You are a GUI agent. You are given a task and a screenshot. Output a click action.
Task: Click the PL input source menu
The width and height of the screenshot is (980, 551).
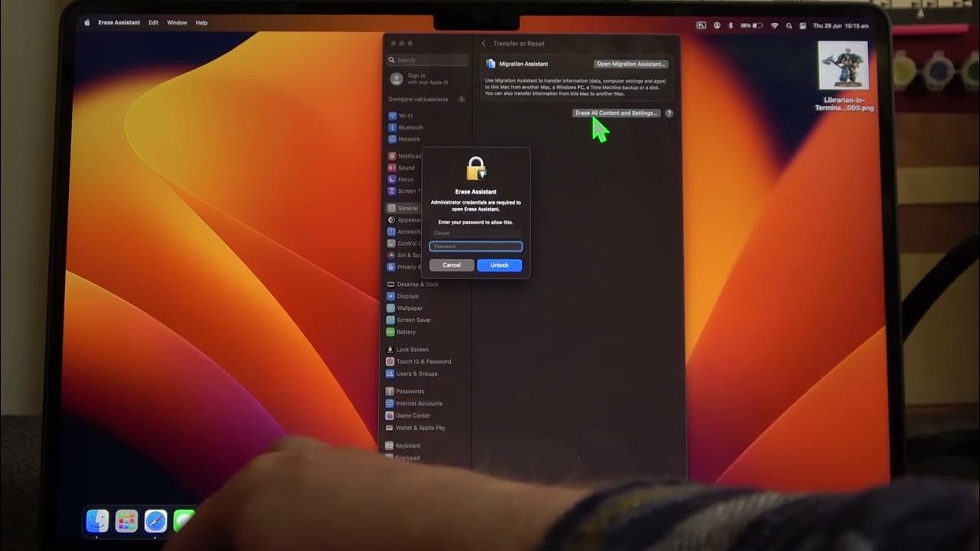point(701,24)
